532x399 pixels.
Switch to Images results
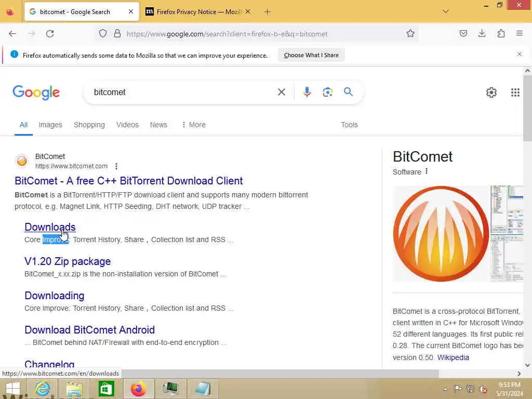[50, 125]
